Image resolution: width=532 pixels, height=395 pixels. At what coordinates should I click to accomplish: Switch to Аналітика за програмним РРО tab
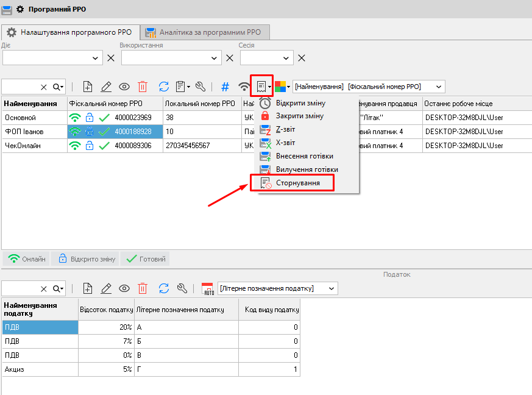click(x=204, y=32)
